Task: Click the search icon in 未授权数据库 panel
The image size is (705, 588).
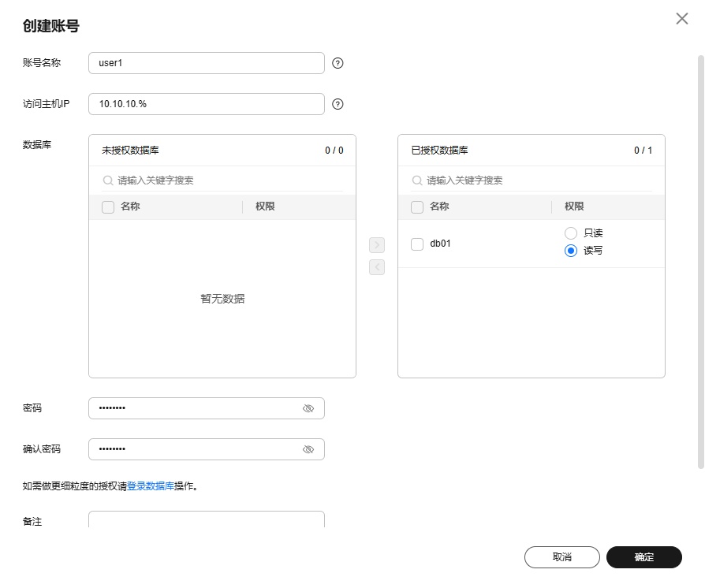Action: (x=108, y=180)
